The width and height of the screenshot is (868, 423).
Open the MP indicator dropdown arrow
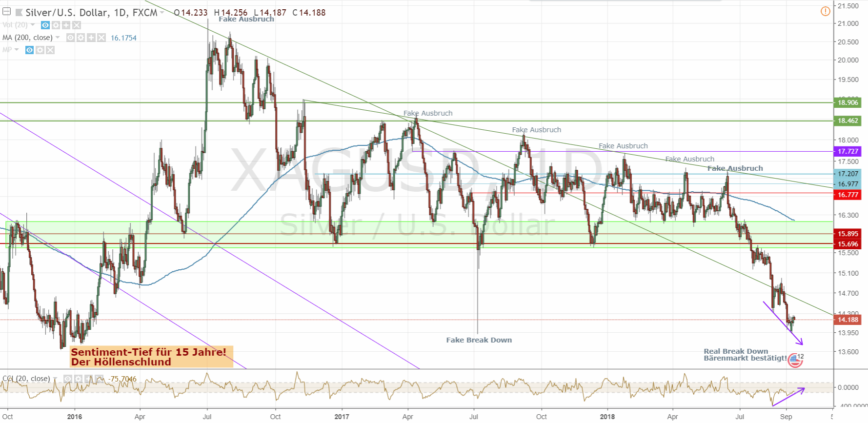coord(17,50)
